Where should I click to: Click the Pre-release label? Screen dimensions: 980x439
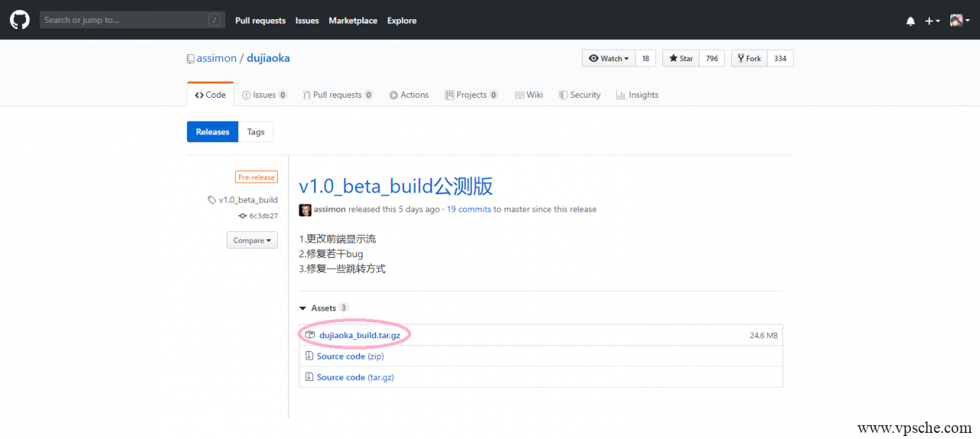(x=256, y=177)
